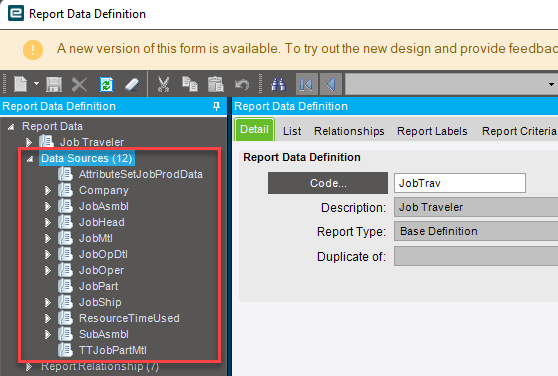Click the JobMtl table icon
558x376 pixels.
point(65,238)
